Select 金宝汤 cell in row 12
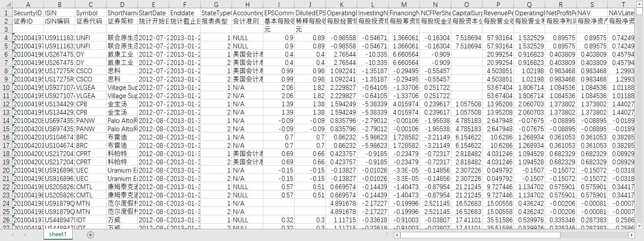644x241 pixels. point(122,104)
